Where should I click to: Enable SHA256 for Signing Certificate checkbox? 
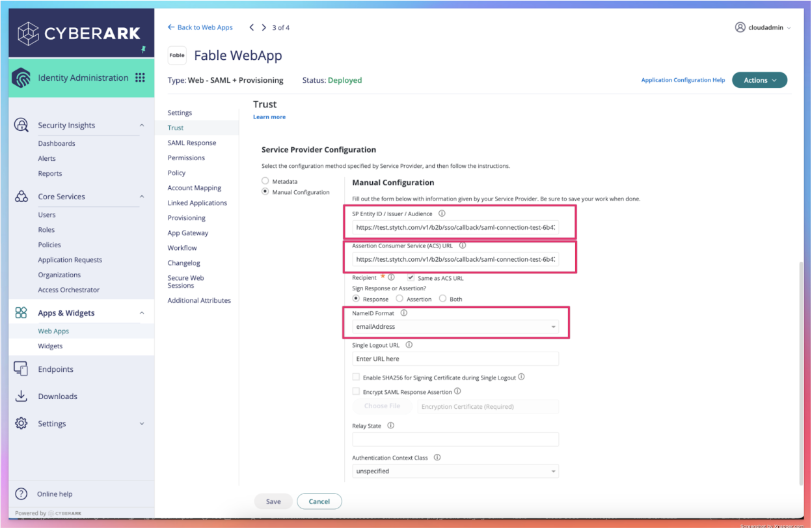click(x=356, y=377)
